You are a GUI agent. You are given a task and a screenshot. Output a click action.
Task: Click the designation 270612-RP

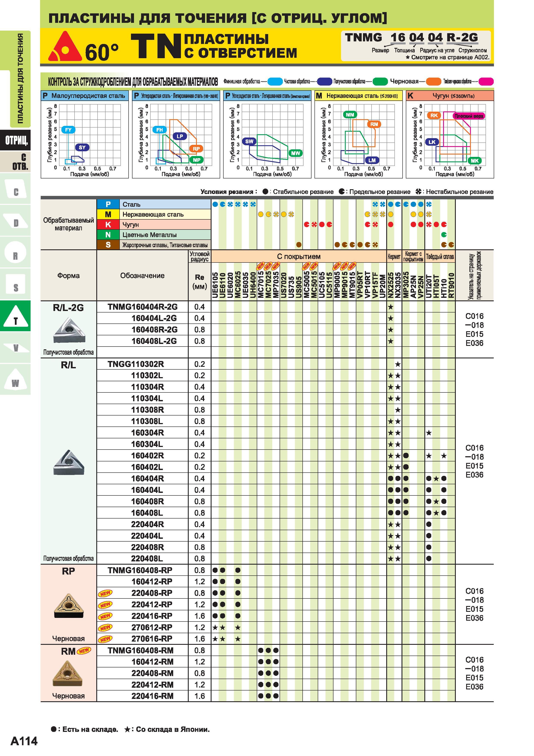(x=152, y=628)
